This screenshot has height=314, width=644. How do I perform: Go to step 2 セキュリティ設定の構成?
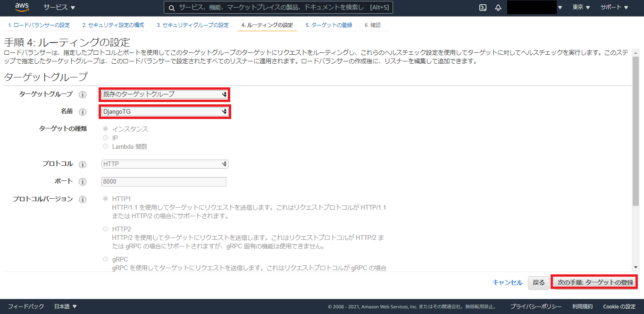(x=113, y=25)
